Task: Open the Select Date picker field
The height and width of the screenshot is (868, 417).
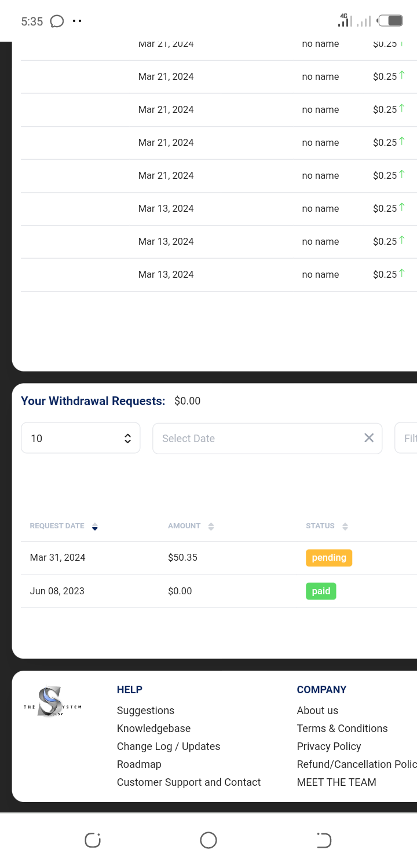Action: 255,438
